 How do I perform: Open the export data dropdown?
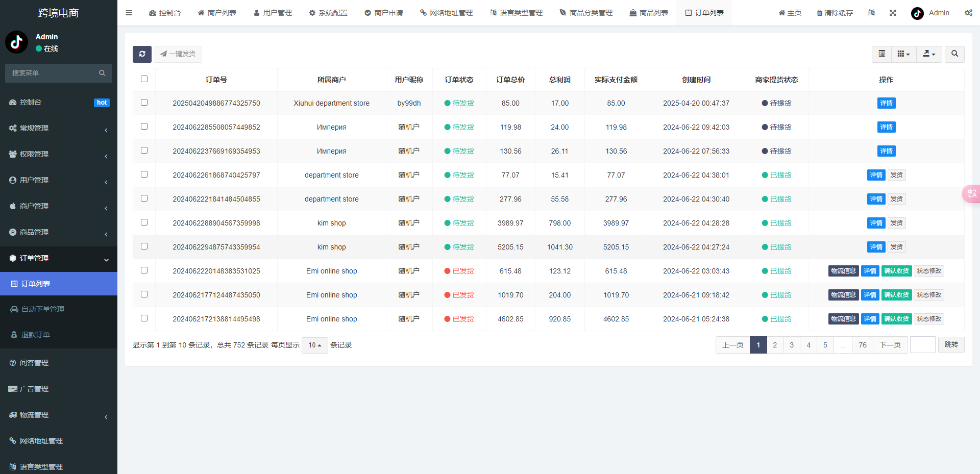(x=929, y=54)
